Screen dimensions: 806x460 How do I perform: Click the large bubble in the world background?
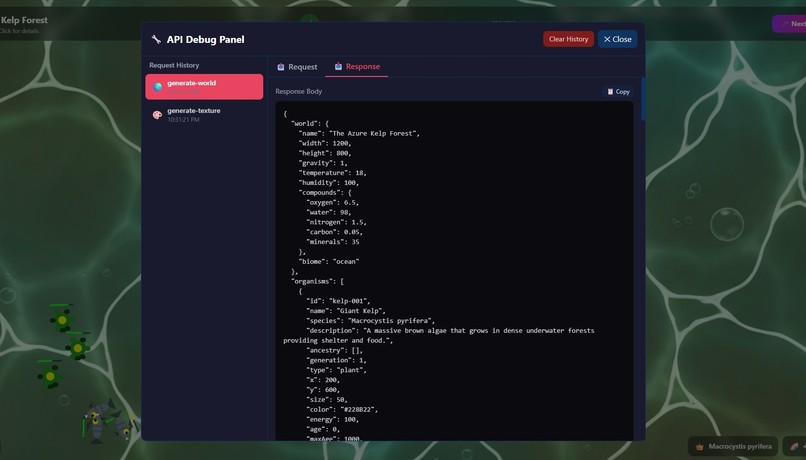click(726, 224)
